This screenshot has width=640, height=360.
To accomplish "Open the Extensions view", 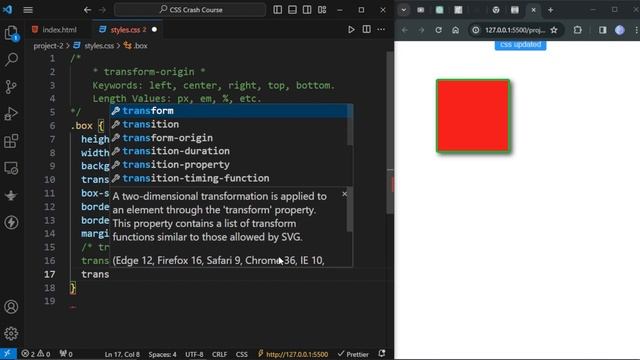I will pos(11,141).
